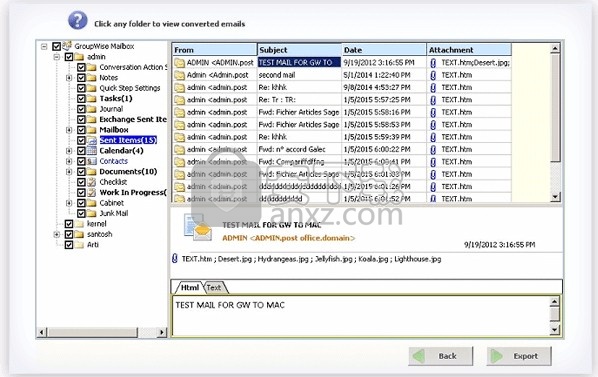
Task: Click the attachment paperclip in the 5/1/2014 row
Action: (433, 75)
